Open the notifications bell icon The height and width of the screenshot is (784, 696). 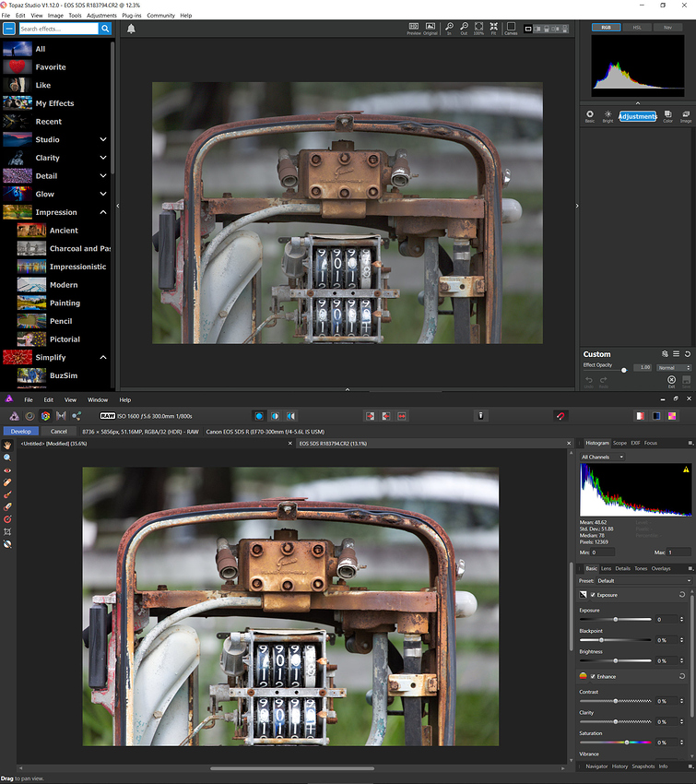click(131, 30)
